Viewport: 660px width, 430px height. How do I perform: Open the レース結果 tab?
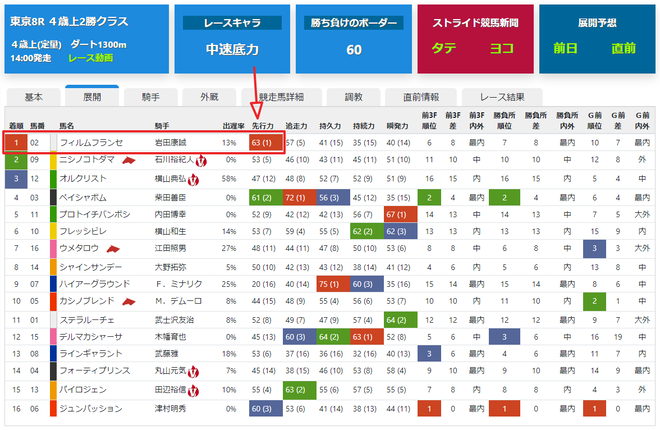click(x=502, y=97)
